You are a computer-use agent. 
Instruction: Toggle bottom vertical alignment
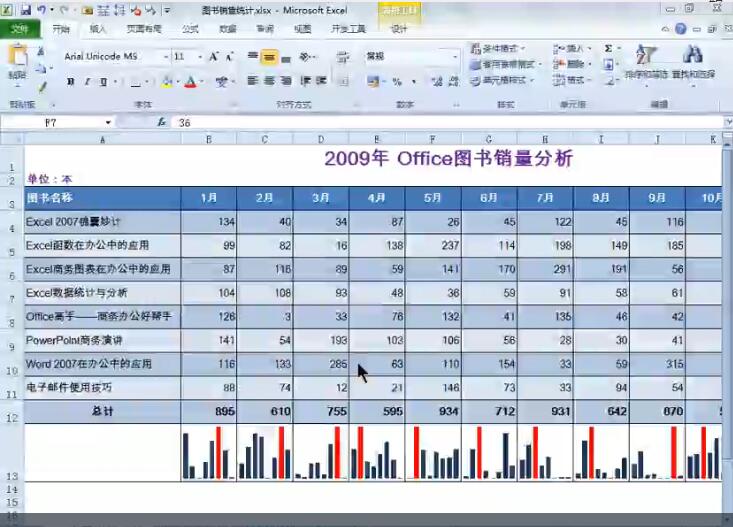click(286, 58)
